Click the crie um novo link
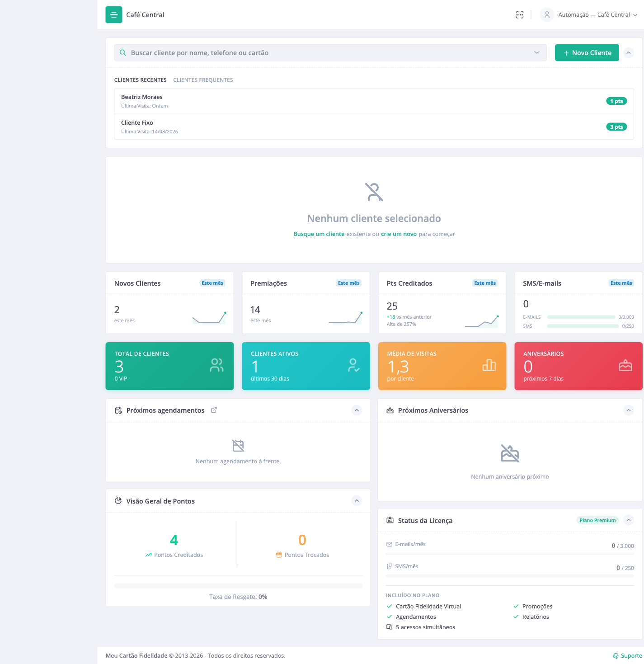Viewport: 644px width, 664px height. [x=399, y=234]
